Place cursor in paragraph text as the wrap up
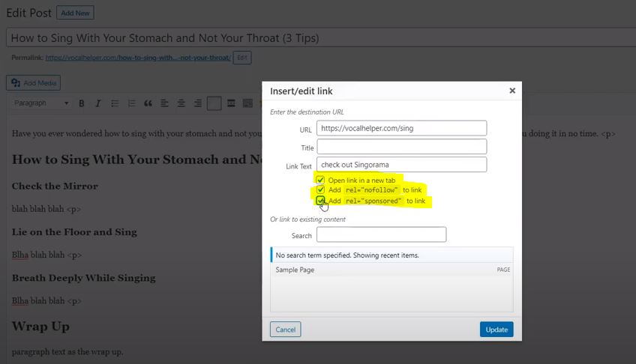 point(67,352)
